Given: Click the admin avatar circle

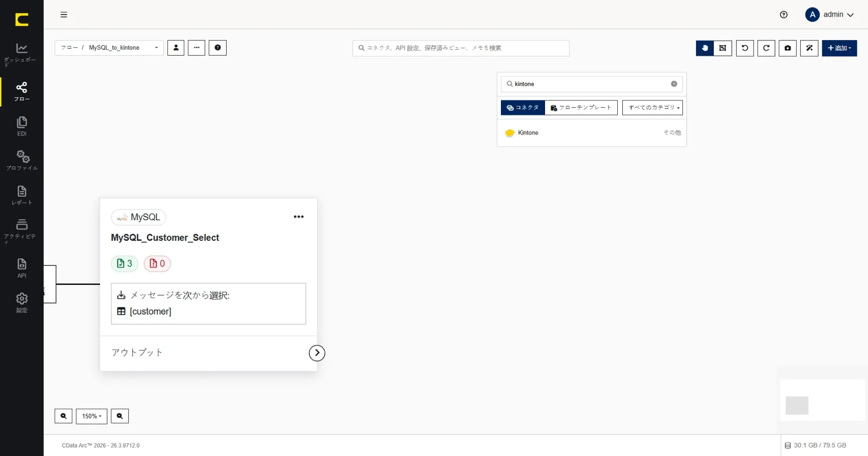Looking at the screenshot, I should [812, 15].
